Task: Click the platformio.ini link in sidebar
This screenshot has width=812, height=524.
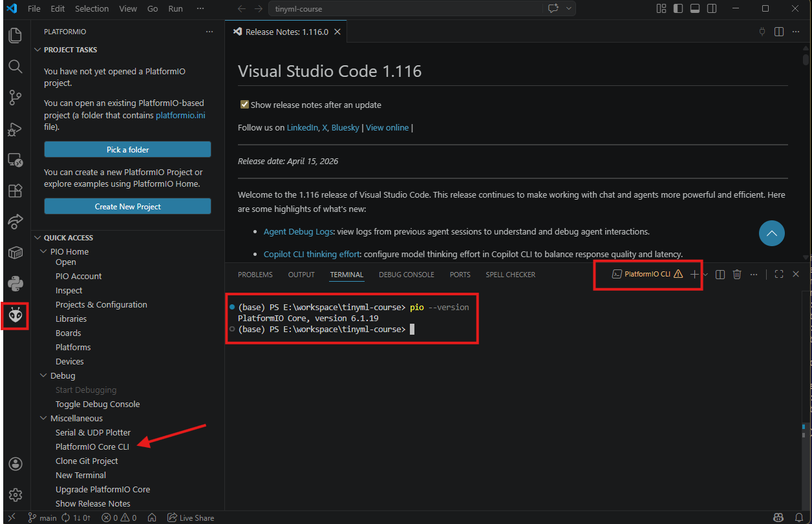Action: pos(182,115)
